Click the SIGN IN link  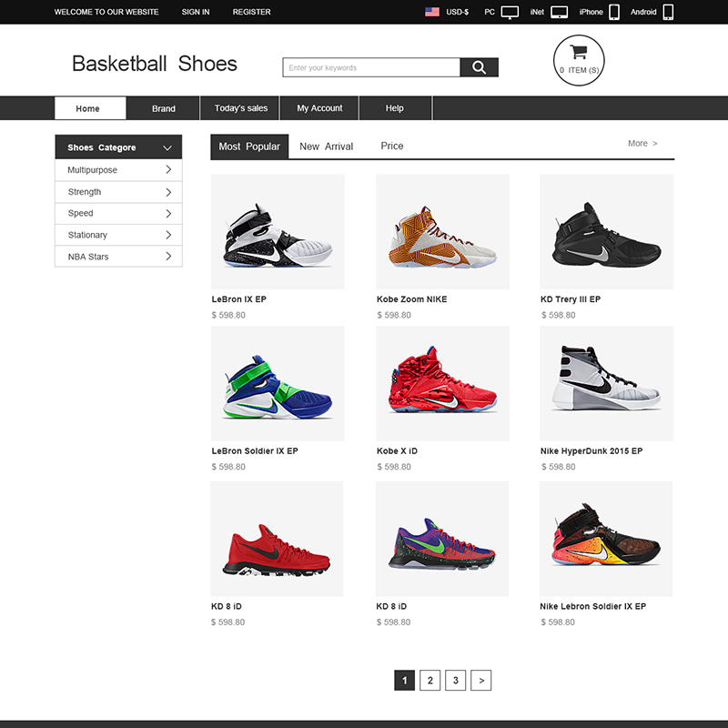click(196, 12)
